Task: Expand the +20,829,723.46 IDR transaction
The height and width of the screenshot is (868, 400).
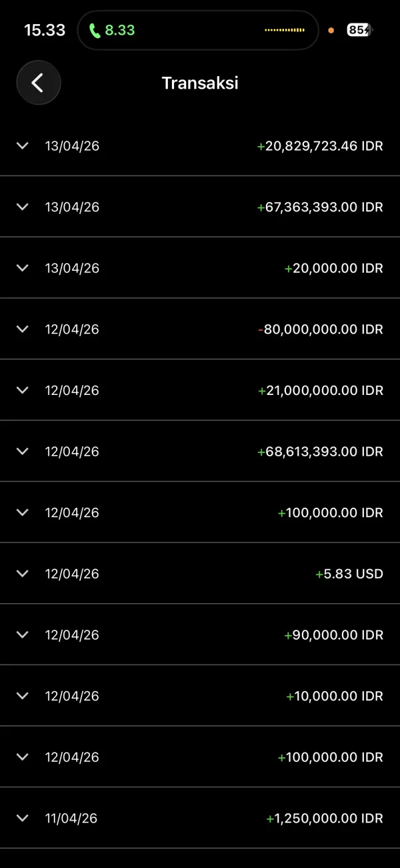Action: 23,145
